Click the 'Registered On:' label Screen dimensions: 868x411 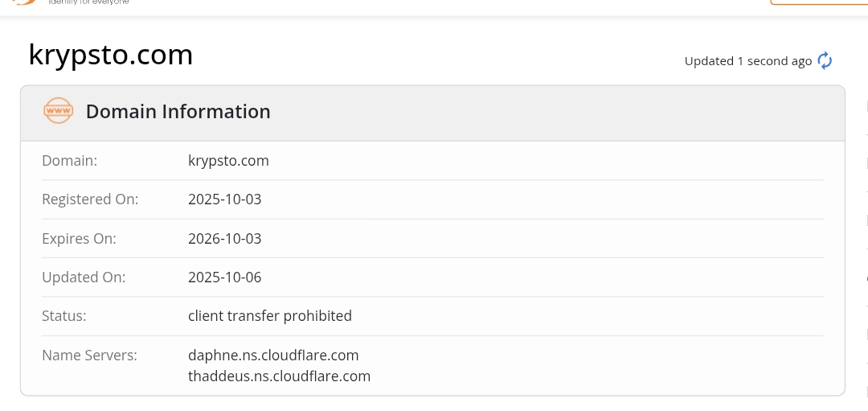tap(90, 199)
